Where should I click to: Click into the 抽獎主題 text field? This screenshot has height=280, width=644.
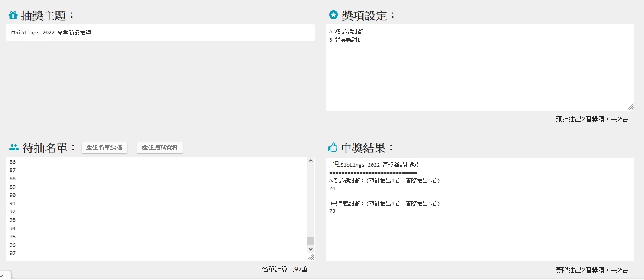(x=160, y=32)
